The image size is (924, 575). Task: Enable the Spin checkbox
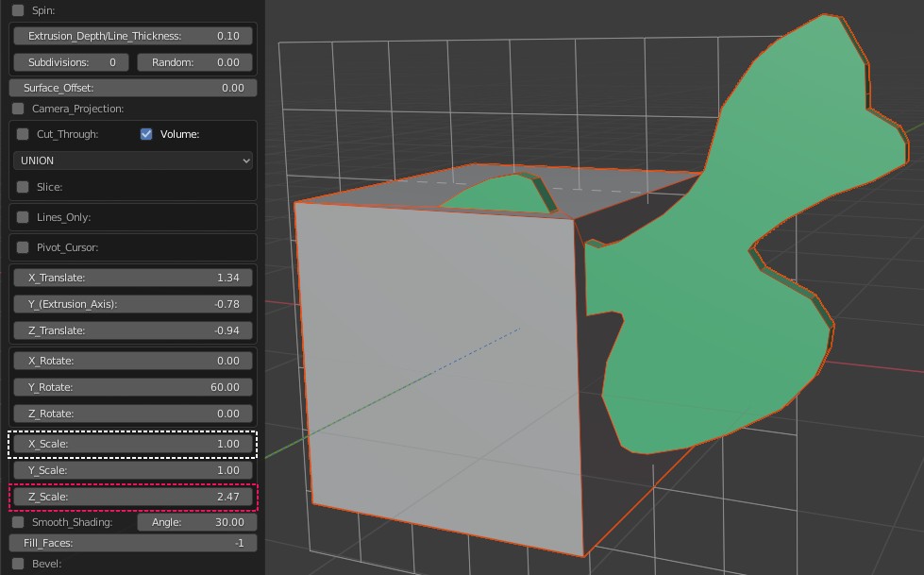click(x=19, y=9)
